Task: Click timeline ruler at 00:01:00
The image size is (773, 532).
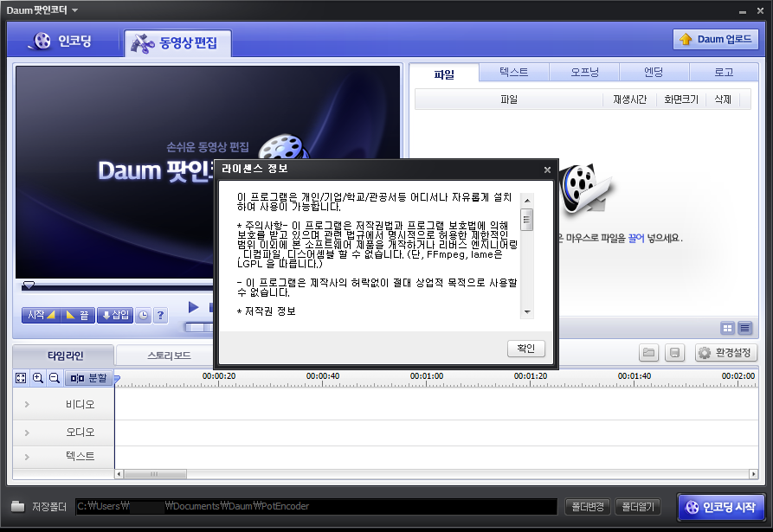Action: 427,378
